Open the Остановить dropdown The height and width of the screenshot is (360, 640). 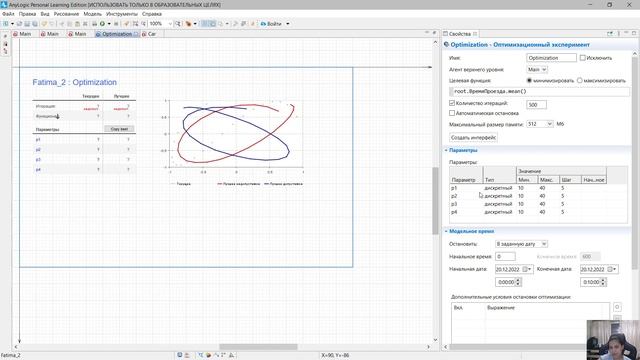[521, 244]
